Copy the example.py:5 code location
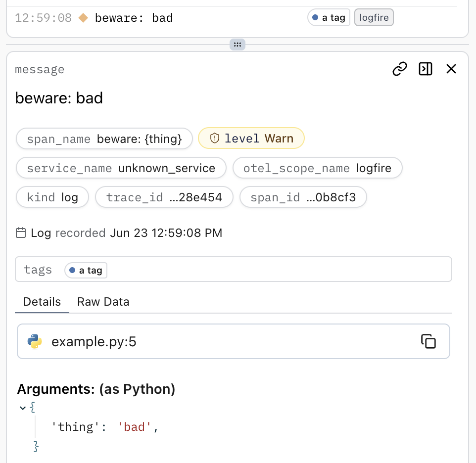476x463 pixels. coord(428,341)
